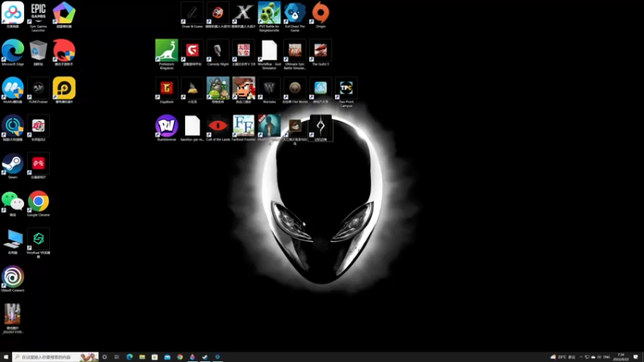Open PVZ Battle for Neighborville shortcut

269,16
